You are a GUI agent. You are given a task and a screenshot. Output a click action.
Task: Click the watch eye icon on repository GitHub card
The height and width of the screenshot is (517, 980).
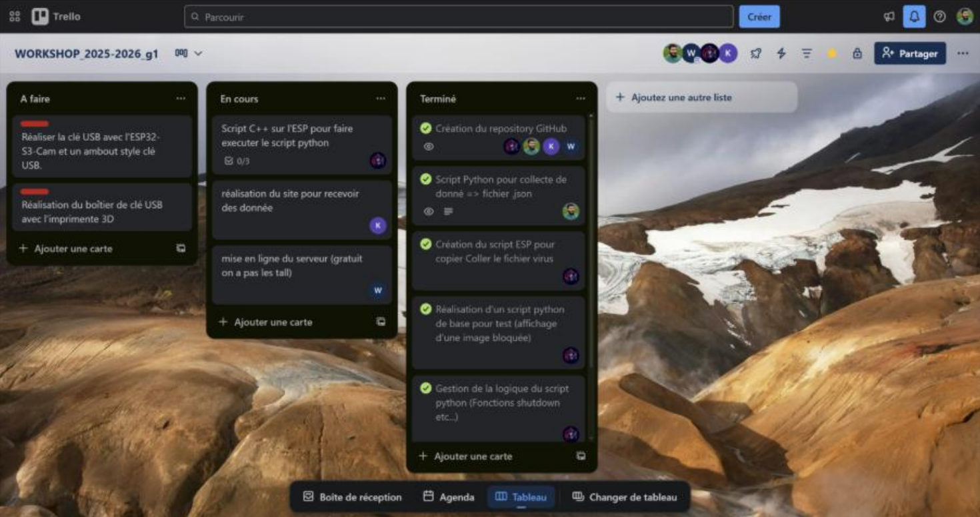(x=429, y=146)
